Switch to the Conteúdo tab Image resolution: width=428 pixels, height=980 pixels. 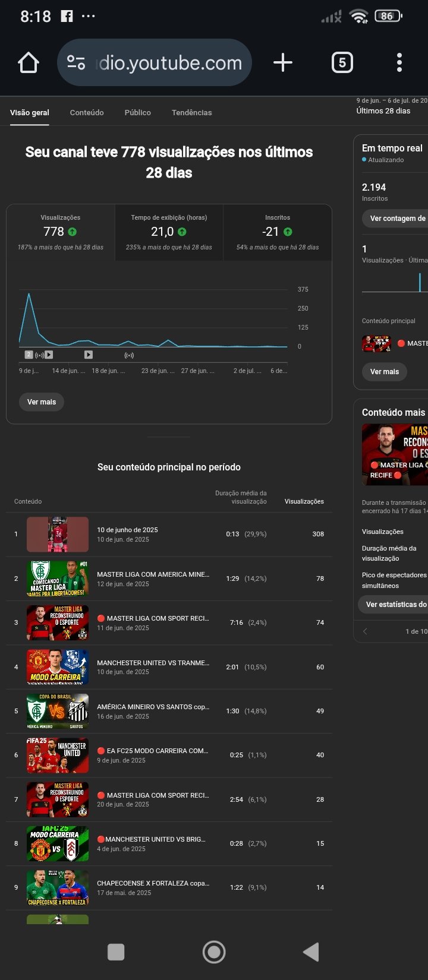tap(87, 112)
